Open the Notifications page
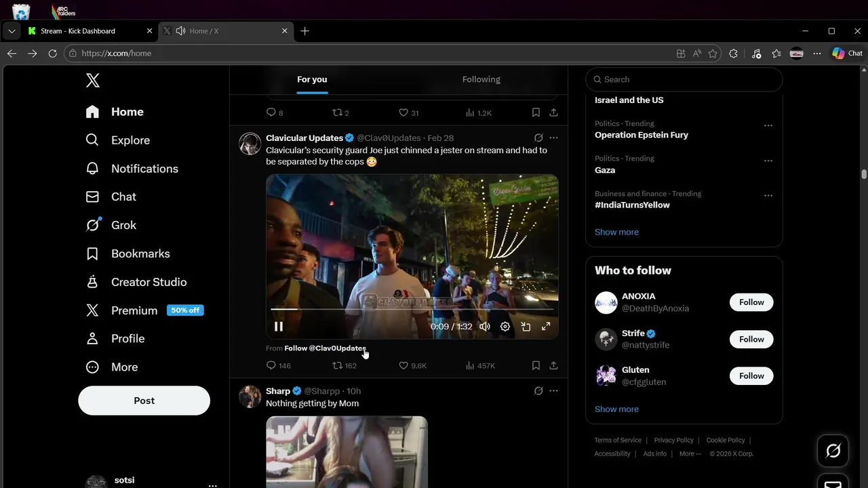868x488 pixels. tap(132, 169)
